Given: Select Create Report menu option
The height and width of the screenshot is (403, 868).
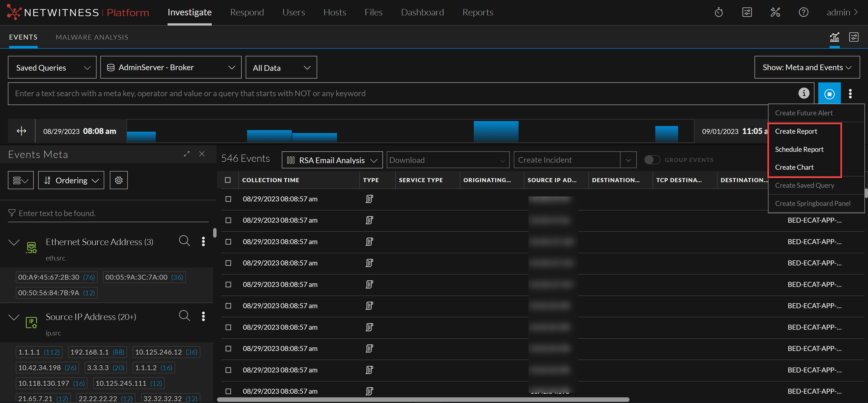Looking at the screenshot, I should 796,131.
